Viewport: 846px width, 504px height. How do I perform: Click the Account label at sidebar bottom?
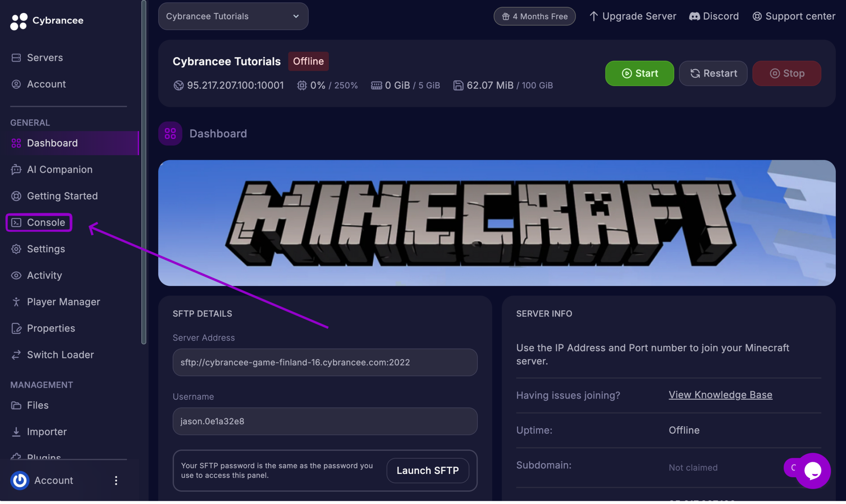[54, 481]
